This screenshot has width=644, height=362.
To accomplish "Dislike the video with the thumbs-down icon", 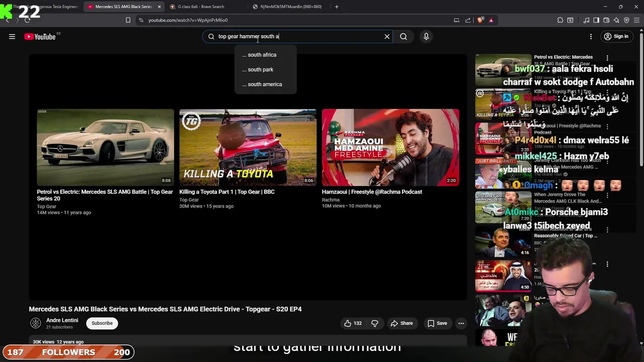I will click(x=374, y=323).
